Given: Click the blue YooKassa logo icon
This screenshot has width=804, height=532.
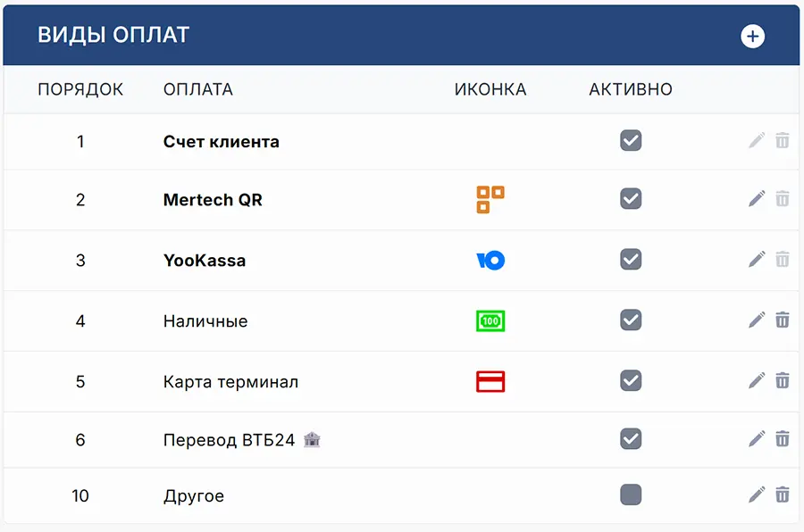Looking at the screenshot, I should [490, 260].
